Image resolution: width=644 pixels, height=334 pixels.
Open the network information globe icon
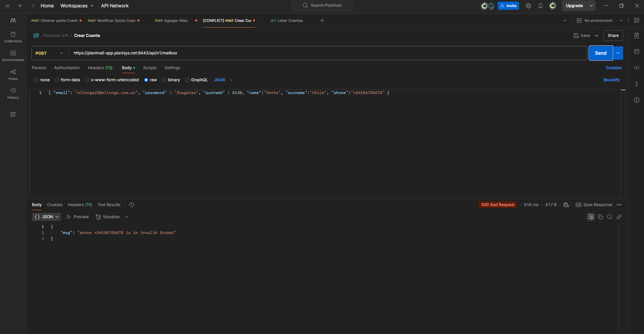566,205
